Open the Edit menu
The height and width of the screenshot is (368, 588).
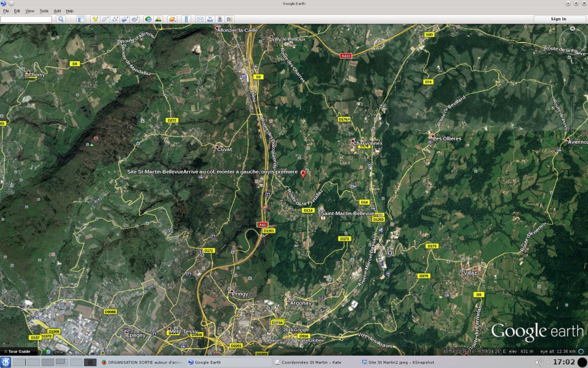click(17, 11)
